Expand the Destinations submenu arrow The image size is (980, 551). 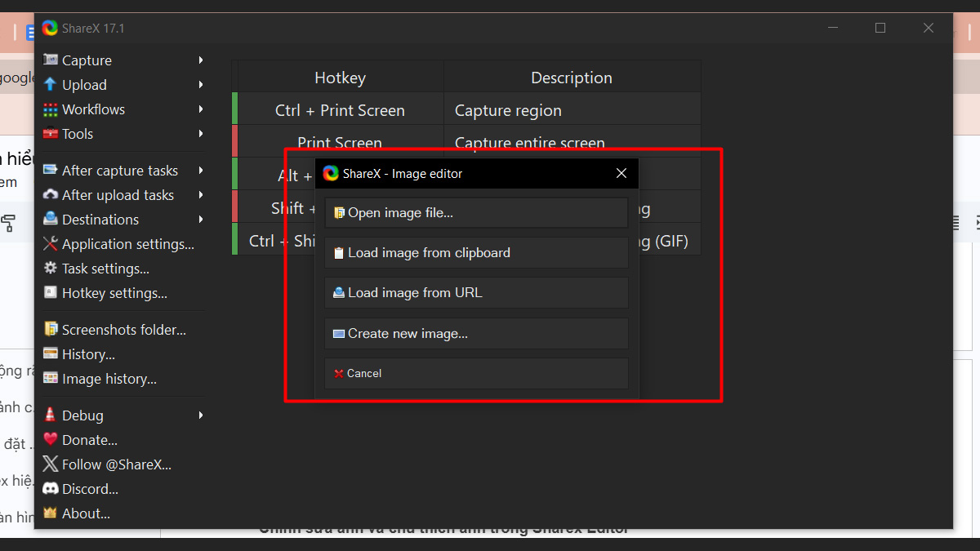[x=200, y=220]
